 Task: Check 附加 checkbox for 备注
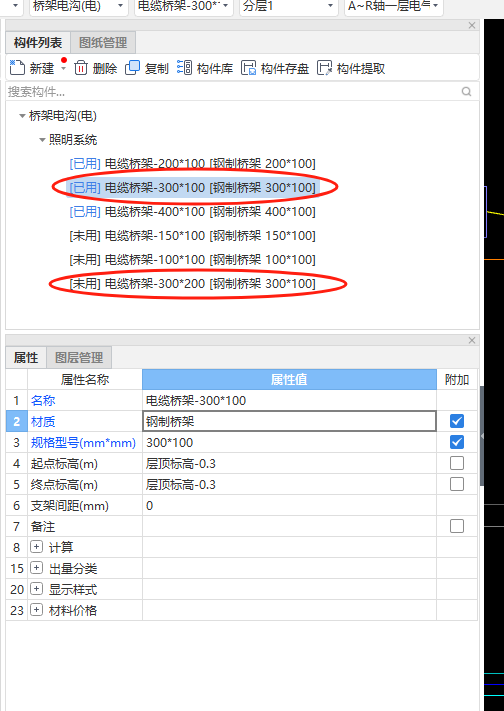(x=457, y=526)
